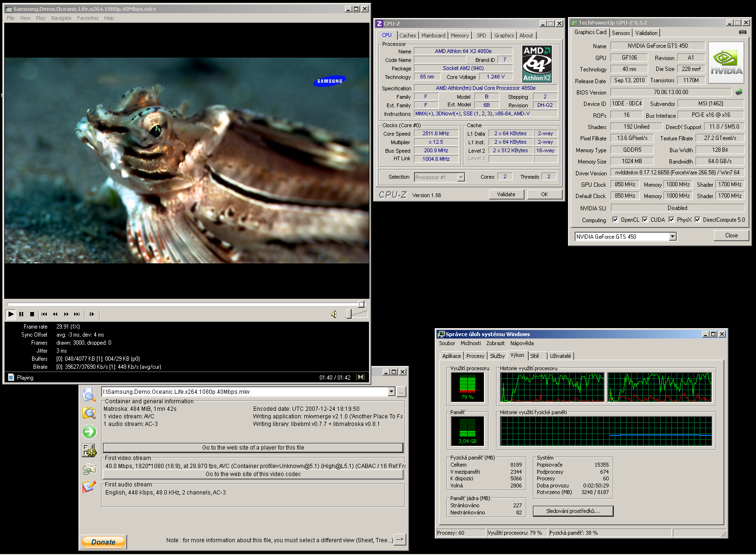Switch to the Caches tab in CPU-Z
The height and width of the screenshot is (555, 756).
407,35
